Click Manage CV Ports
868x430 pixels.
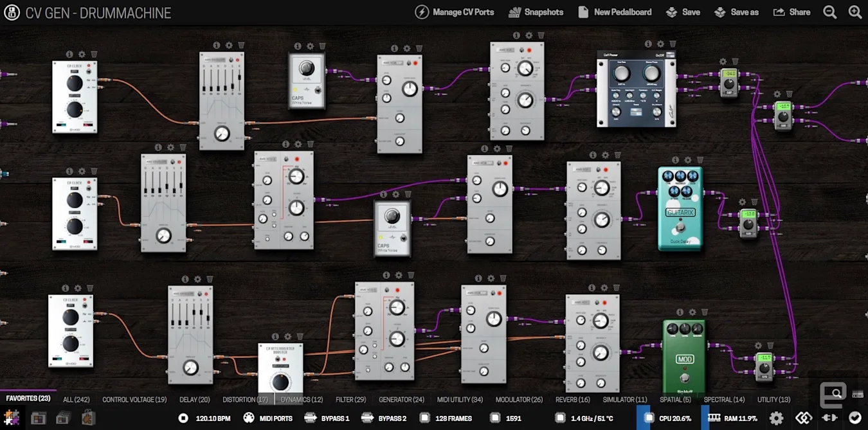pyautogui.click(x=455, y=12)
